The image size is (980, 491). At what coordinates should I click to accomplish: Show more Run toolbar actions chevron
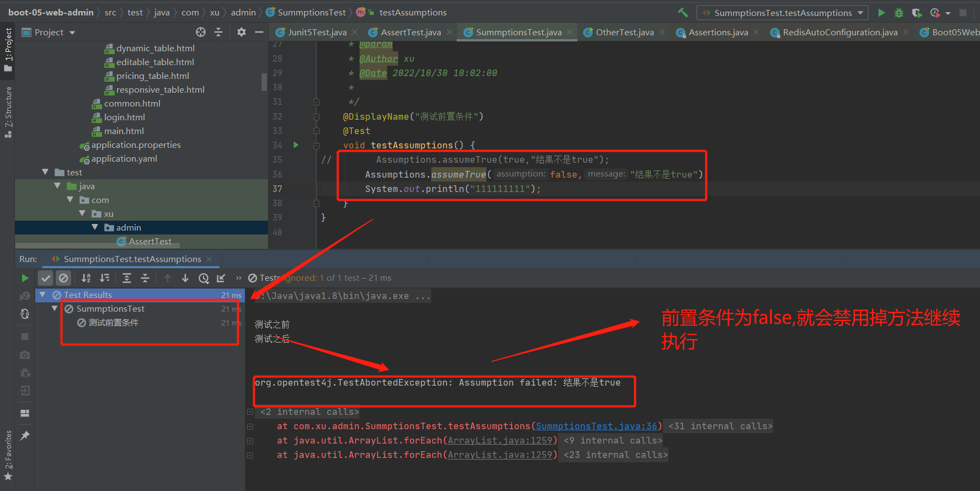click(239, 278)
